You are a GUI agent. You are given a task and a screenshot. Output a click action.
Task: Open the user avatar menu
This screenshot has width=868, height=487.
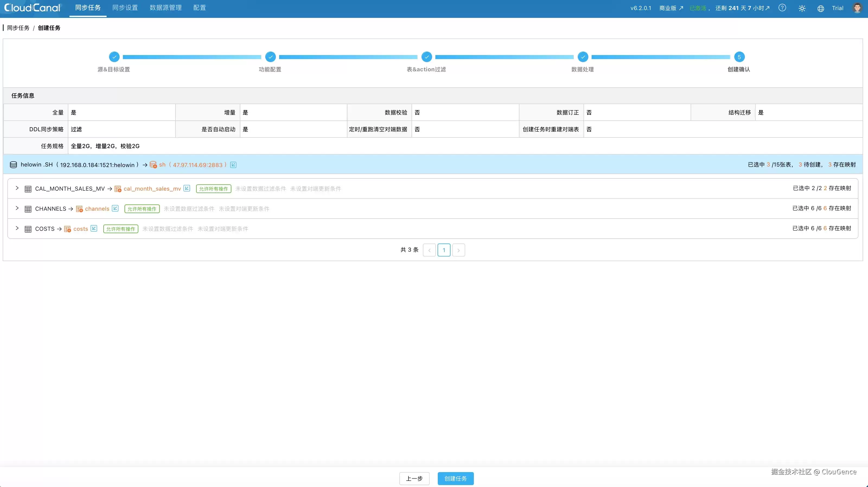[x=857, y=8]
